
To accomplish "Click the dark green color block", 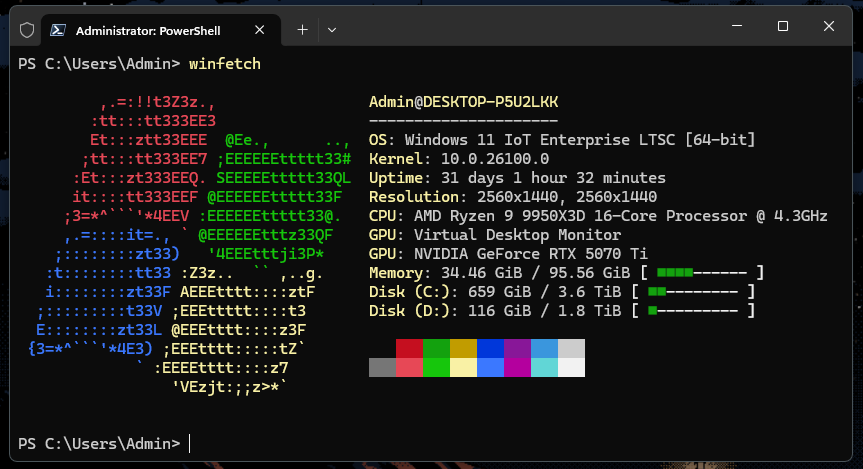I will click(x=436, y=348).
